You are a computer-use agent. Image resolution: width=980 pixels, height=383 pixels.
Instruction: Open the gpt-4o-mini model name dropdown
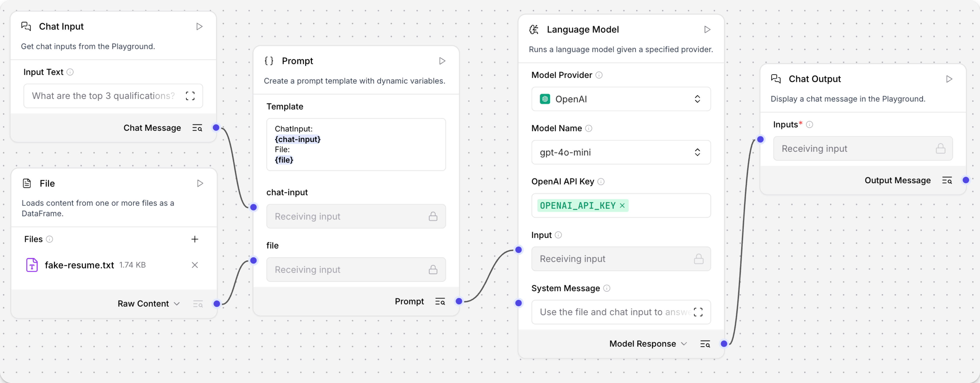621,153
